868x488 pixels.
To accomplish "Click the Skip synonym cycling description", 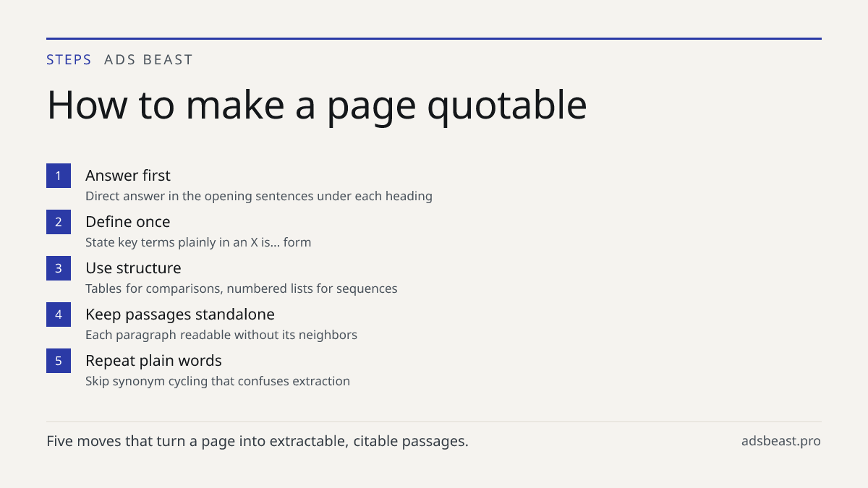I will coord(218,381).
